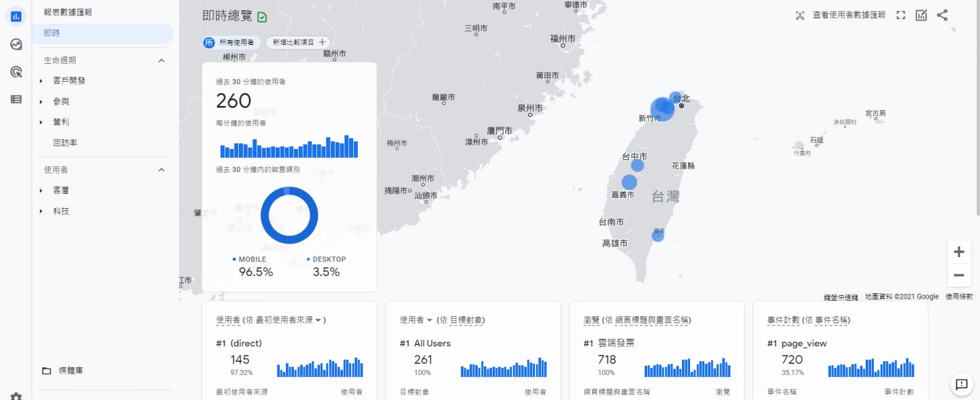This screenshot has height=400, width=980.
Task: Click the large user bubble near 新竹市
Action: [x=662, y=109]
